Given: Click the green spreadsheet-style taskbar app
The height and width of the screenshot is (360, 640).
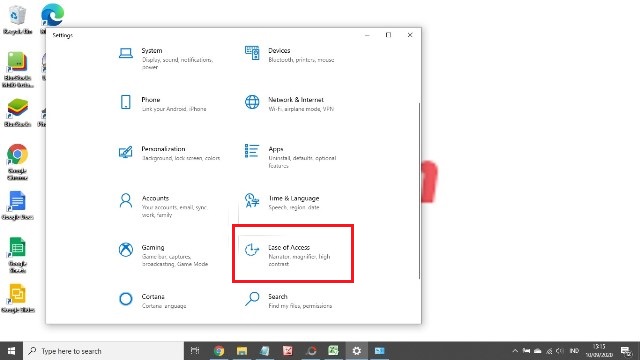Looking at the screenshot, I should pos(333,351).
